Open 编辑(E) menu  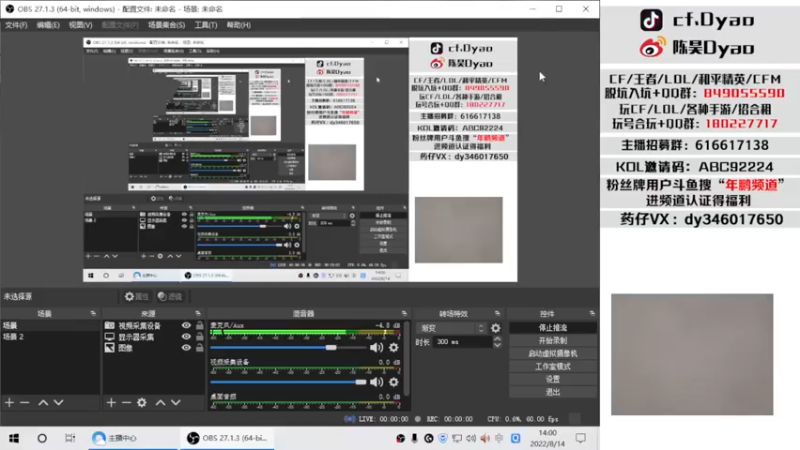click(48, 25)
